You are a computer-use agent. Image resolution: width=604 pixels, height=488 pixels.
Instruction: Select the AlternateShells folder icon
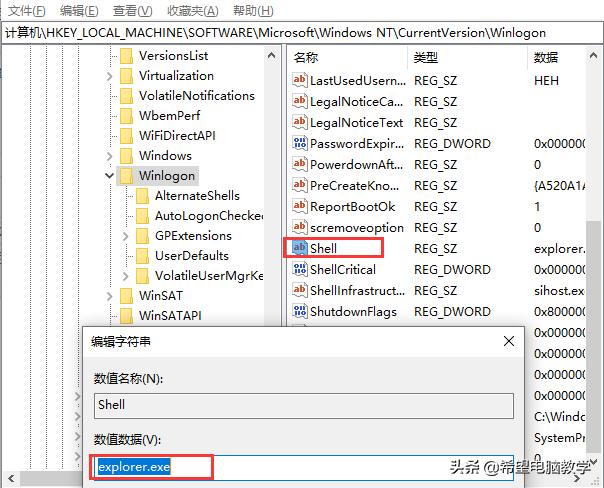pos(143,196)
